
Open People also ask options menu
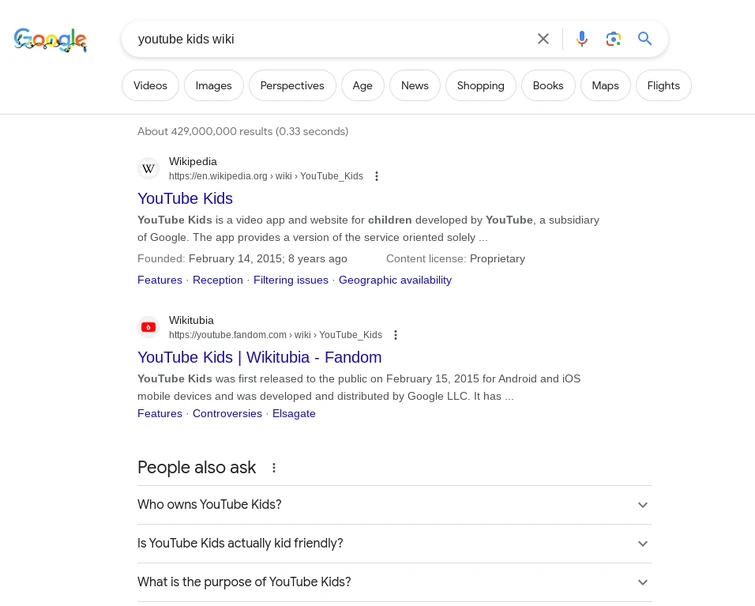[274, 468]
